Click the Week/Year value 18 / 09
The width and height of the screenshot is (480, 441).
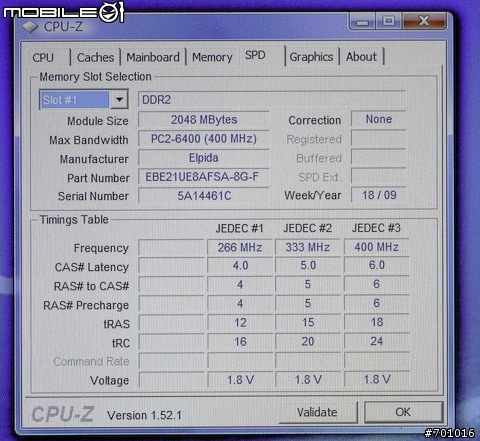(378, 195)
